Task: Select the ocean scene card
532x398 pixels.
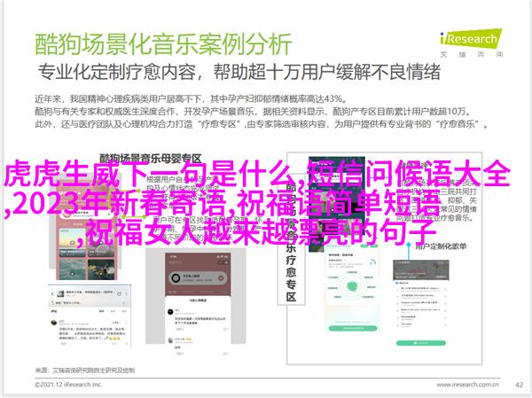Action: pos(73,271)
